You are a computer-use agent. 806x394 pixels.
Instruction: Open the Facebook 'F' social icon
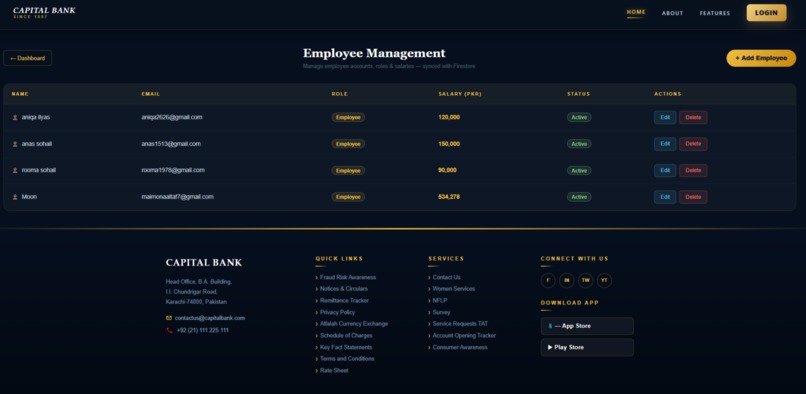coord(548,280)
